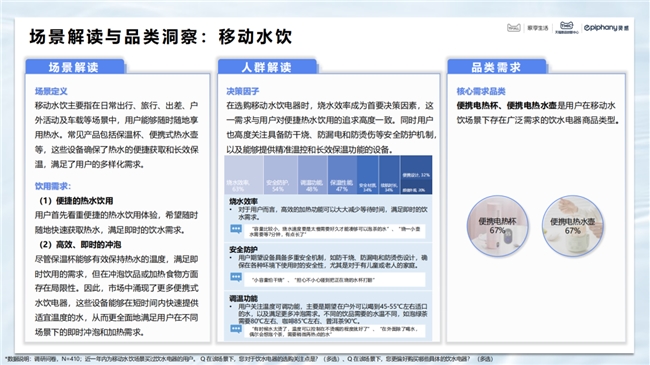The height and width of the screenshot is (365, 650).
Task: Select the 便携电热水壶 67% circle image
Action: click(572, 226)
